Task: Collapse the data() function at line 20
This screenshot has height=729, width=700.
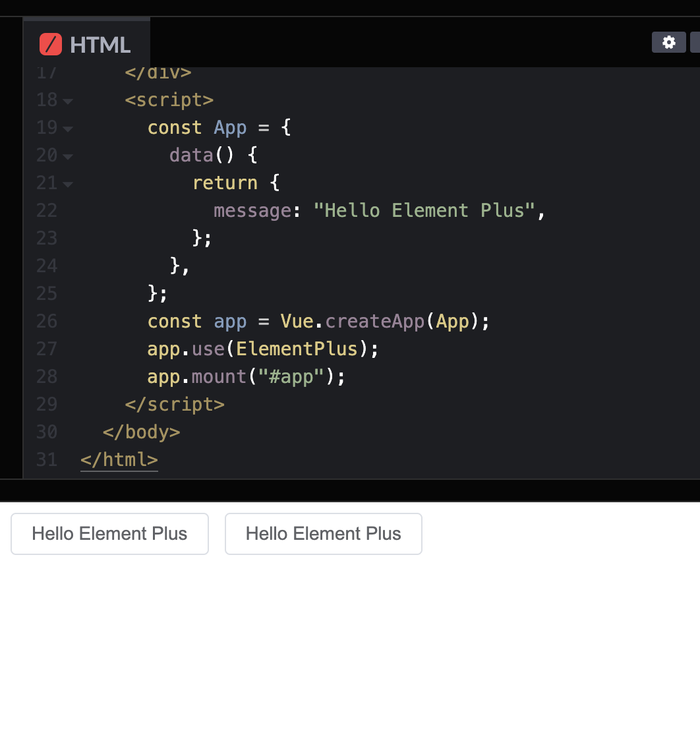Action: [x=68, y=156]
